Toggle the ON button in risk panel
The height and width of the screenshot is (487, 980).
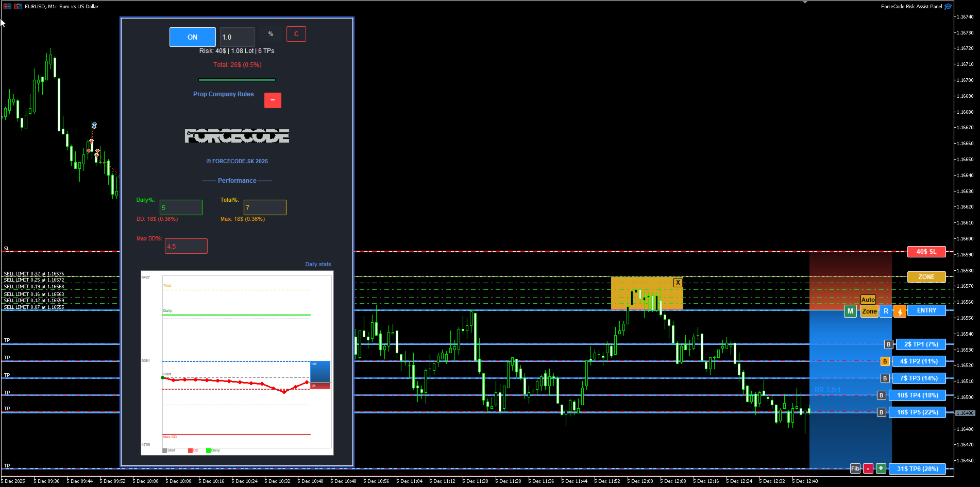click(193, 37)
